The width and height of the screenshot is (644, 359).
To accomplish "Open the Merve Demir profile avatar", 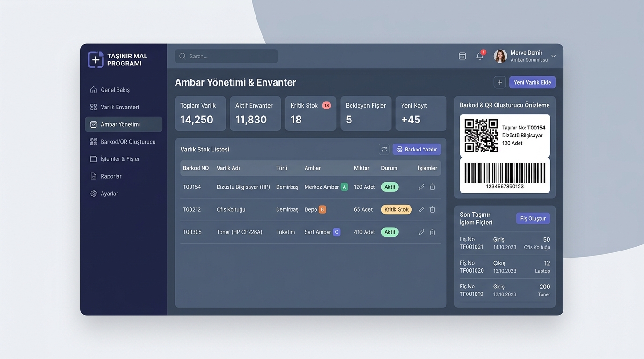I will pos(500,56).
